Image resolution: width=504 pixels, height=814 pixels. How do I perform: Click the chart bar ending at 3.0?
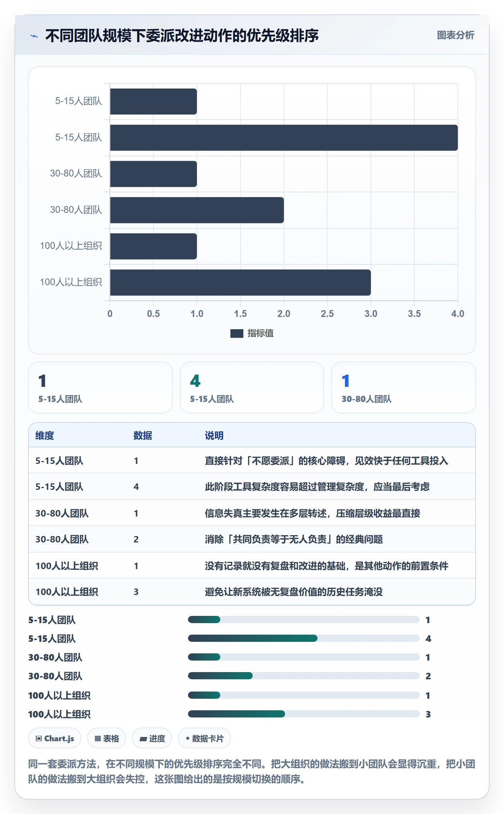240,282
